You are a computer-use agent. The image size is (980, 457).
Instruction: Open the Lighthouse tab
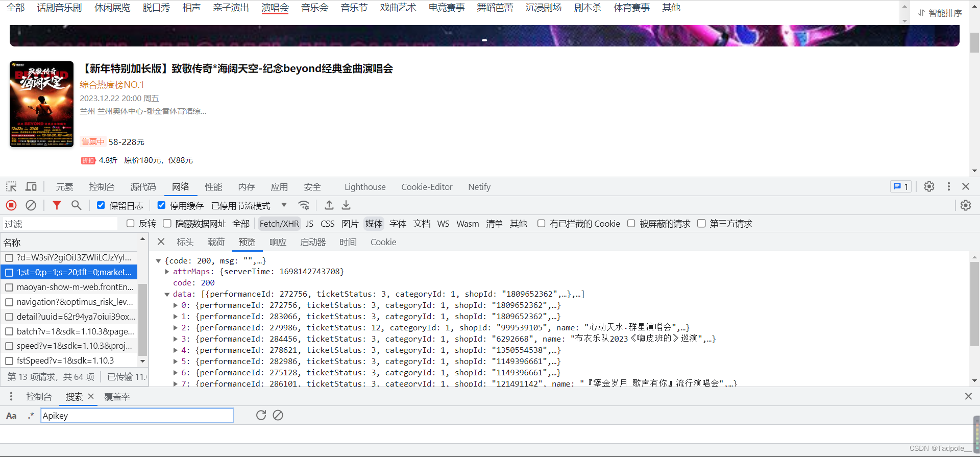(x=365, y=187)
